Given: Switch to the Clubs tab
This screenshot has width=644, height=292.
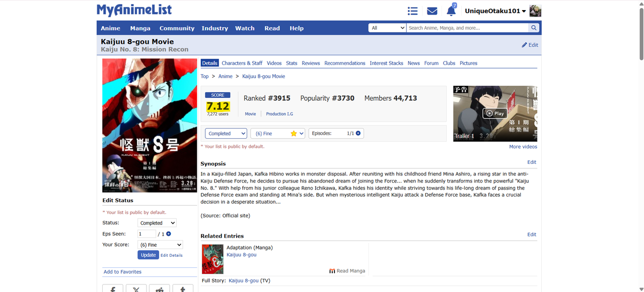Looking at the screenshot, I should click(x=449, y=63).
